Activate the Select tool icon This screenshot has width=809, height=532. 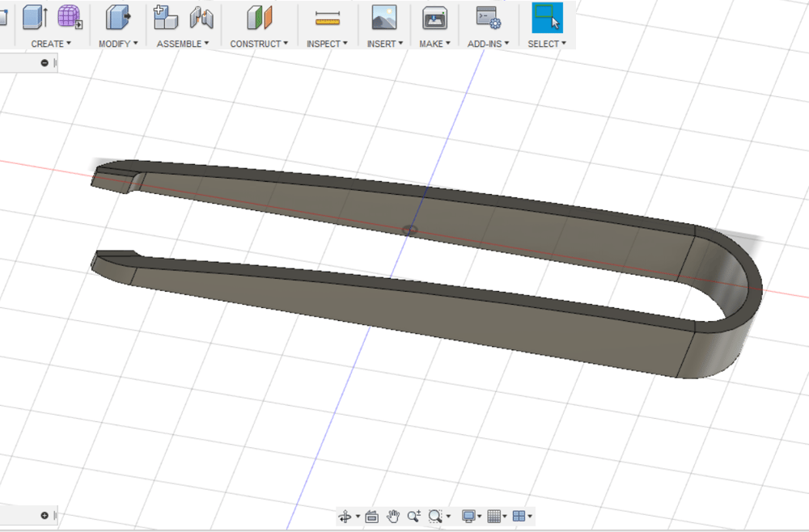tap(548, 17)
